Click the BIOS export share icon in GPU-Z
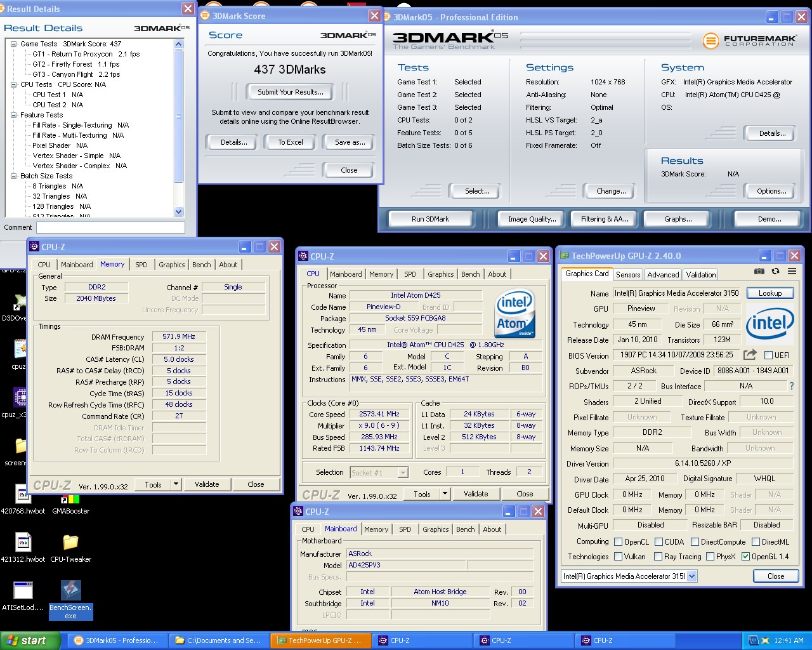 click(750, 355)
